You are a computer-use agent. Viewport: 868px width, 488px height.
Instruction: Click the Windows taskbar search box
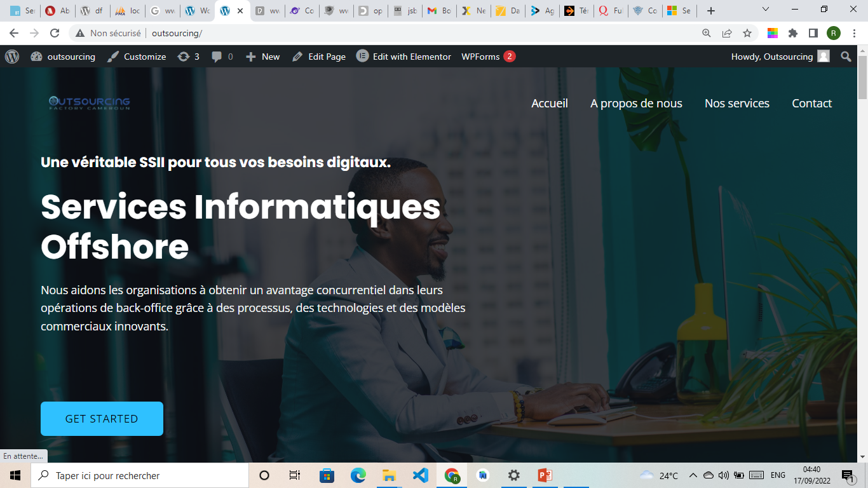coord(140,475)
